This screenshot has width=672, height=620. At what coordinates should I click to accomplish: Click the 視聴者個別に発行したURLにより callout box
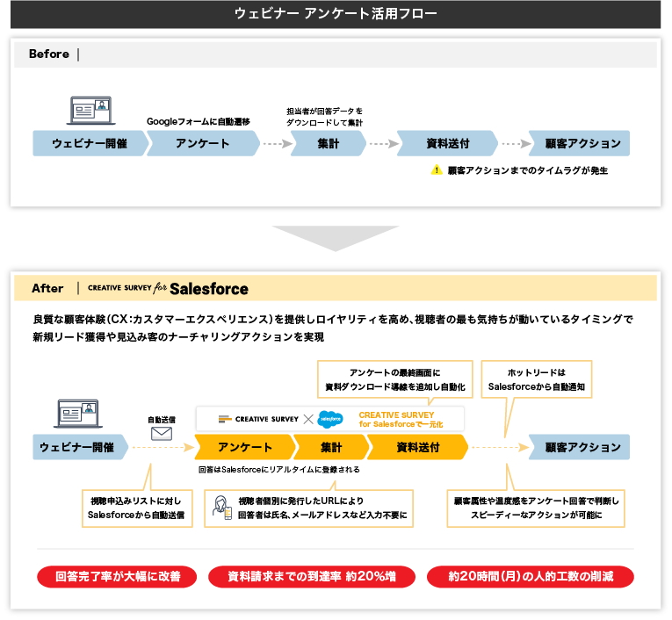(x=308, y=508)
